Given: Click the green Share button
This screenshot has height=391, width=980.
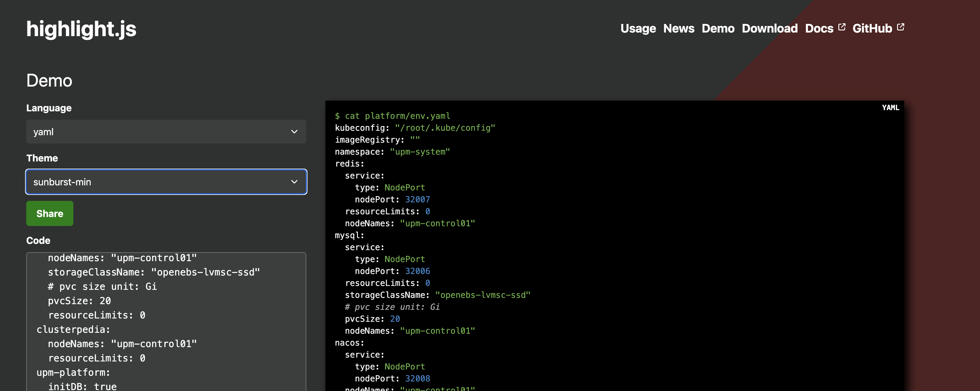Looking at the screenshot, I should pos(50,213).
